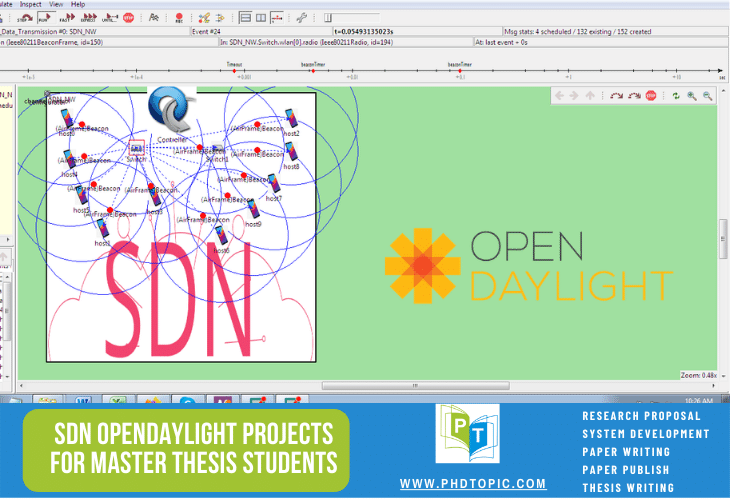Select the Controller node icon
Image resolution: width=730 pixels, height=500 pixels.
(x=171, y=109)
